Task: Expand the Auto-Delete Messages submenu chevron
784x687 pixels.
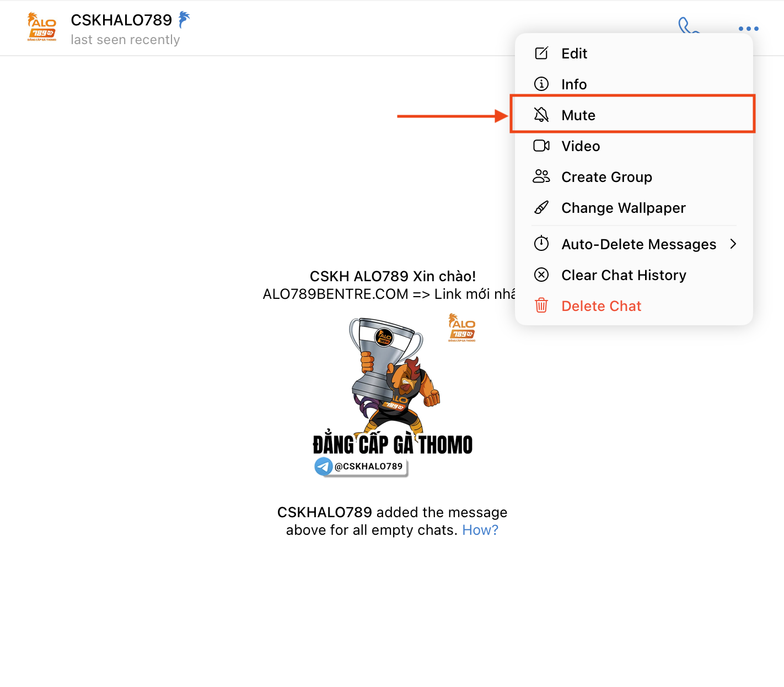Action: tap(733, 244)
